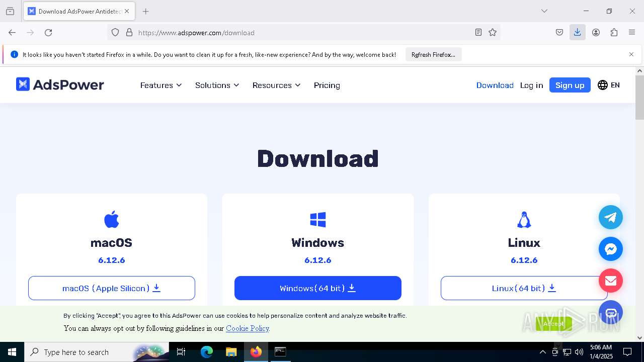Click the taskbar search box

click(97, 352)
